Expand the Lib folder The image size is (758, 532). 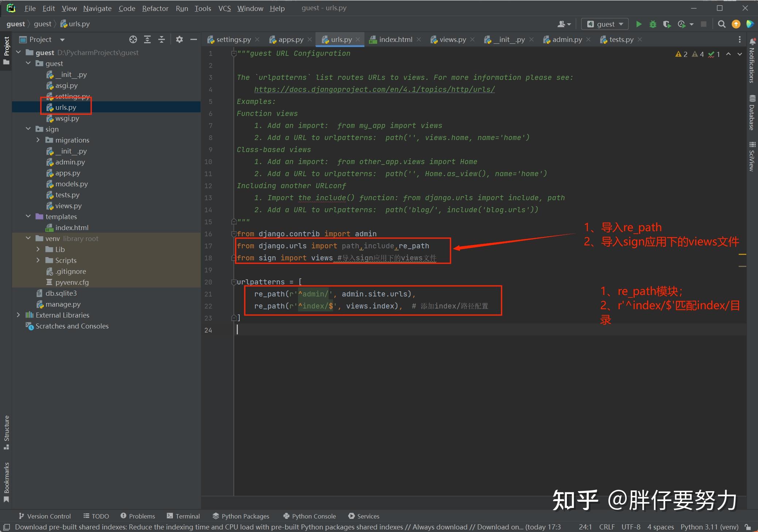pos(38,249)
